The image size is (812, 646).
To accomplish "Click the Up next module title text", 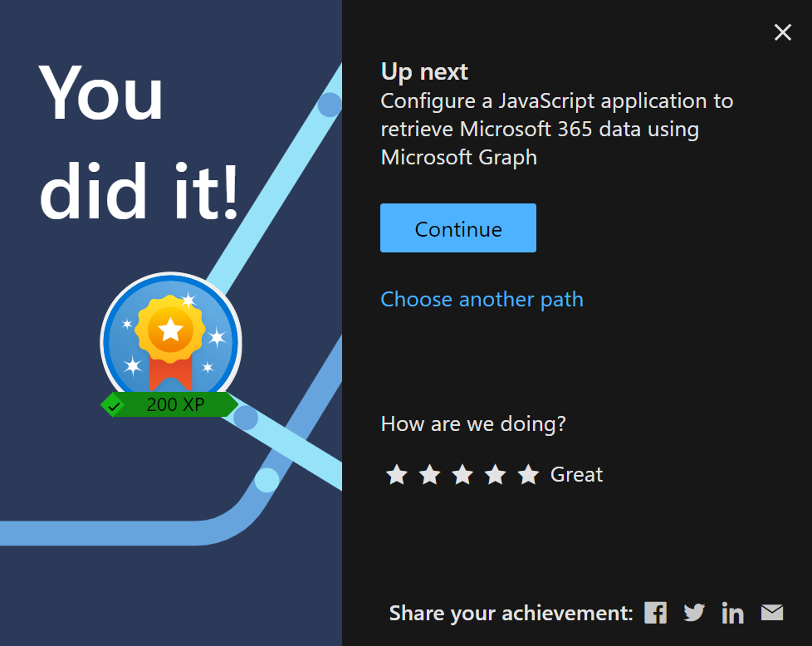I will pos(557,129).
